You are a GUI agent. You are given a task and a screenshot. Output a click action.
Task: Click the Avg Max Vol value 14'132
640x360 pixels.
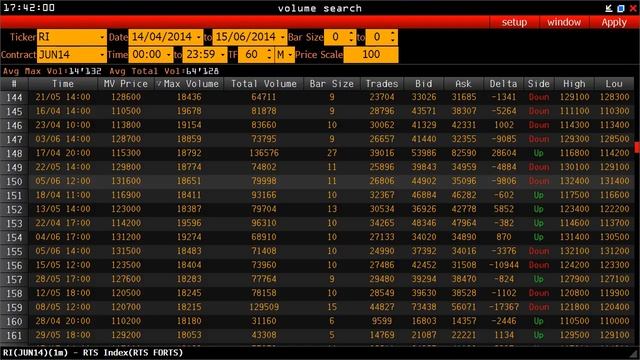[85, 71]
